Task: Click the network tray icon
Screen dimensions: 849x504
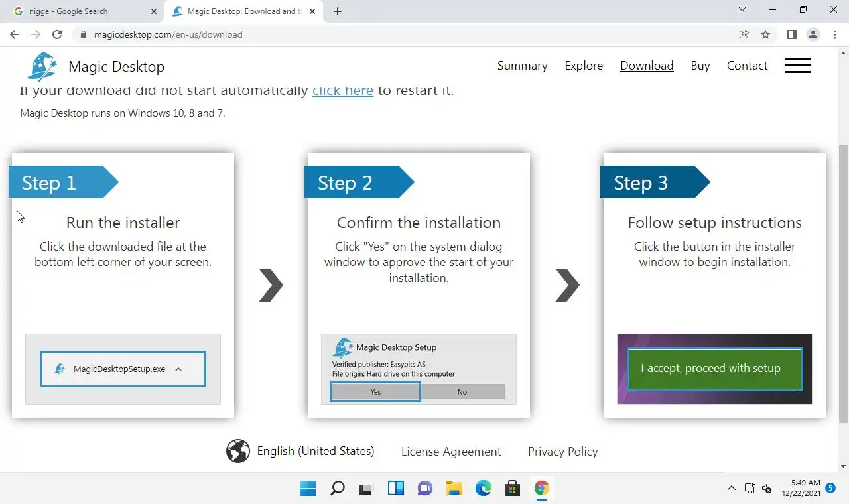Action: click(x=750, y=489)
